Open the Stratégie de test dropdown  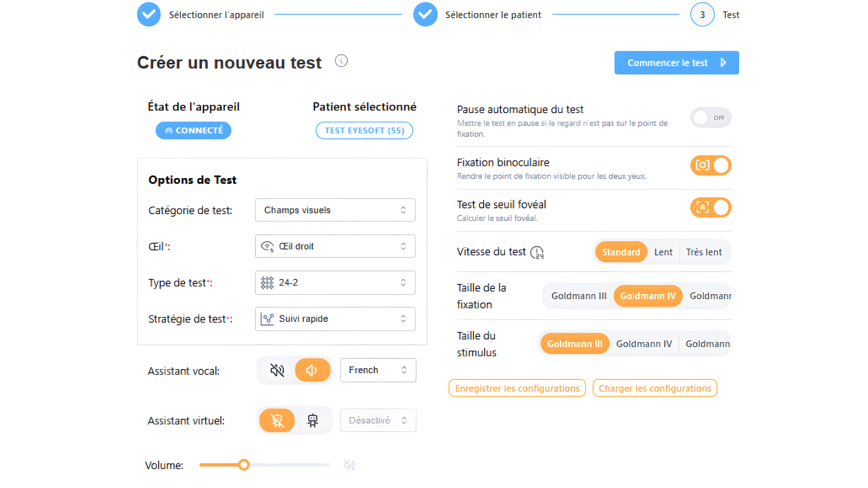[x=335, y=319]
